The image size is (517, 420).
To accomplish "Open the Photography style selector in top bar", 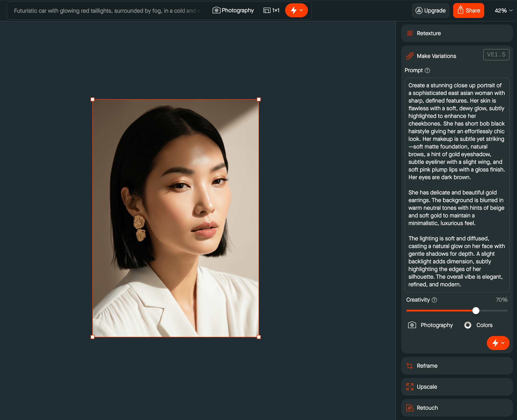I will tap(233, 10).
